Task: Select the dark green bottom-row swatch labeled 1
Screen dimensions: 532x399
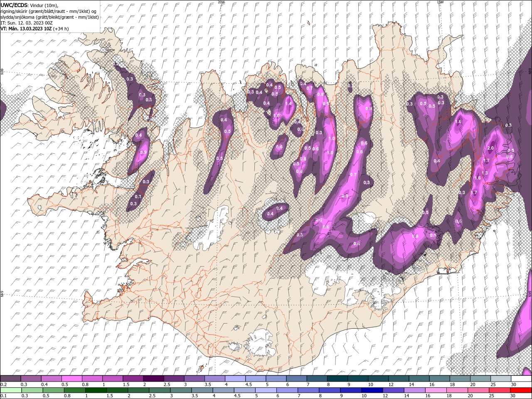Action: click(x=96, y=390)
